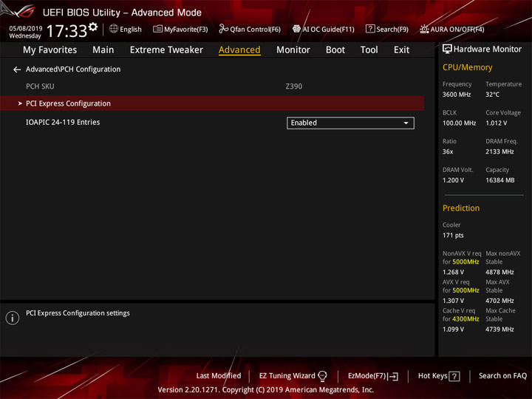Click PCI Express Configuration settings help text

tap(78, 313)
